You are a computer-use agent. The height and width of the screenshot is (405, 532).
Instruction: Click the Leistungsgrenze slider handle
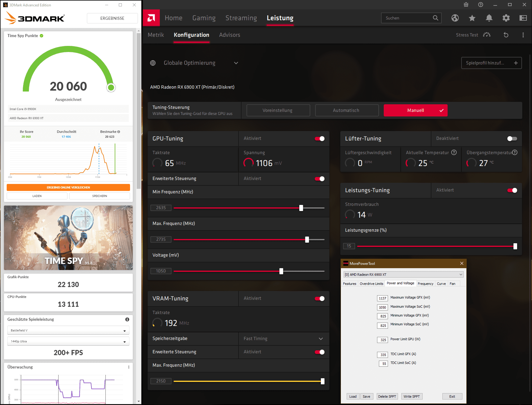coord(515,246)
